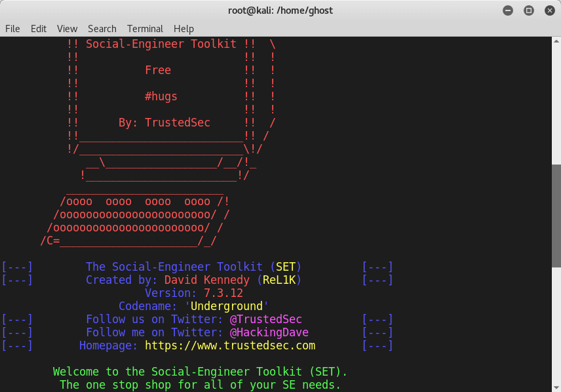Click 'Follow us on Twitter:' label

[x=154, y=319]
